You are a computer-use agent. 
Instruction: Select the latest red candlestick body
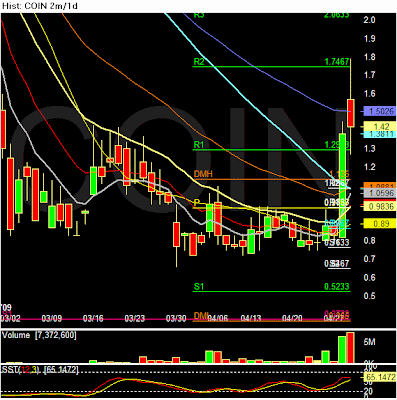click(351, 113)
